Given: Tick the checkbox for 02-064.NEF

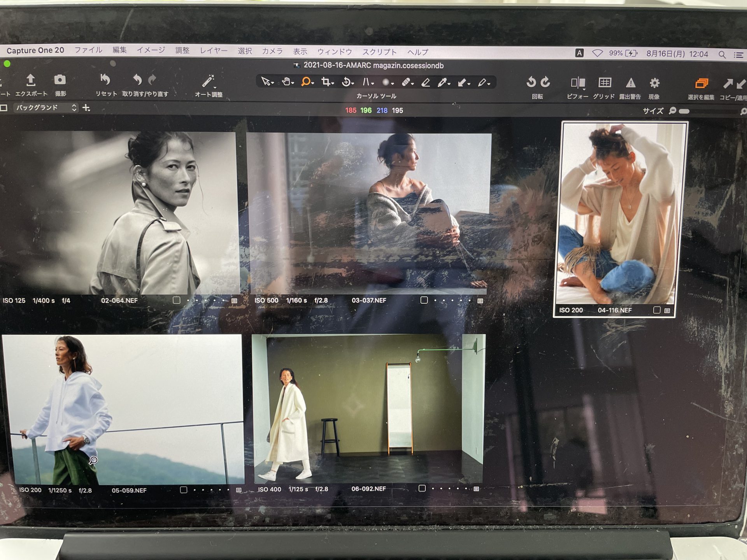Looking at the screenshot, I should pyautogui.click(x=177, y=300).
